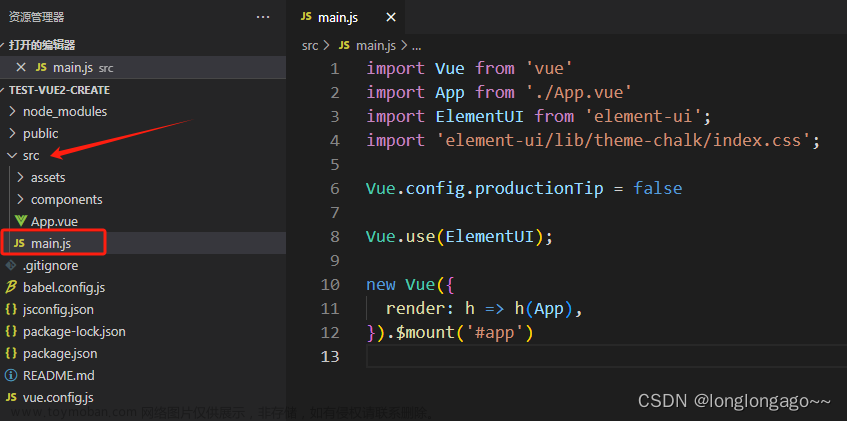This screenshot has height=421, width=847.
Task: Click the false keyword on line 6
Action: [x=657, y=189]
